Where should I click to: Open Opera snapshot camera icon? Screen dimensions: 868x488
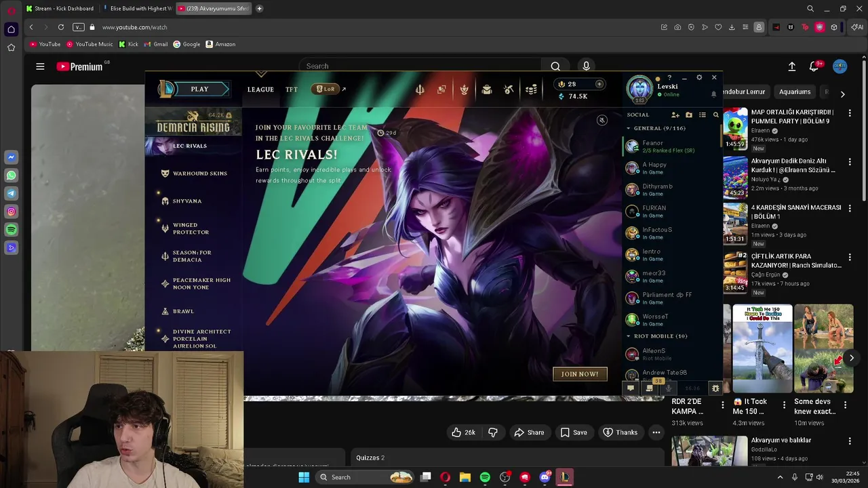pyautogui.click(x=677, y=27)
